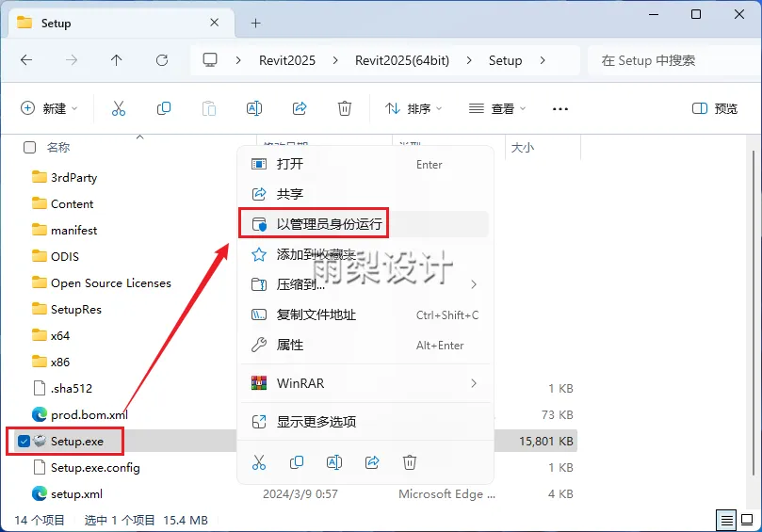Click the This PC monitor icon in address bar
Viewport: 762px width, 532px height.
[x=210, y=59]
